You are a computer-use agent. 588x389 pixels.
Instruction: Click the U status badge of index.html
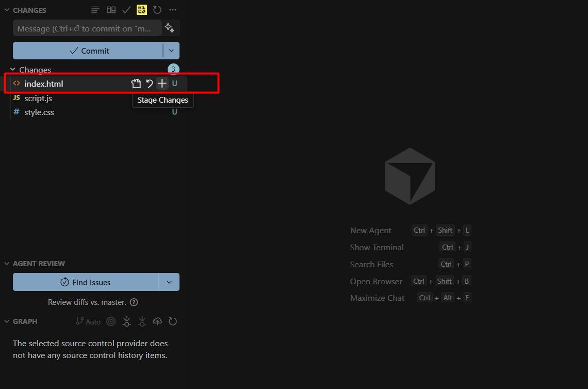(x=174, y=84)
